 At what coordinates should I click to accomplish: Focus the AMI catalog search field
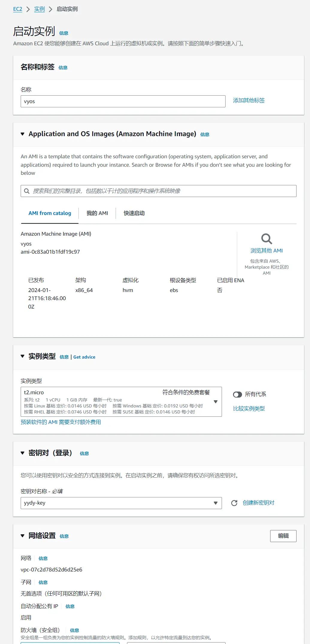(159, 191)
